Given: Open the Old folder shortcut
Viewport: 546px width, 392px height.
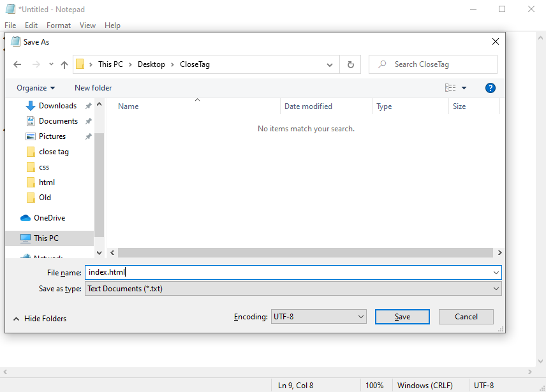Looking at the screenshot, I should [x=45, y=198].
